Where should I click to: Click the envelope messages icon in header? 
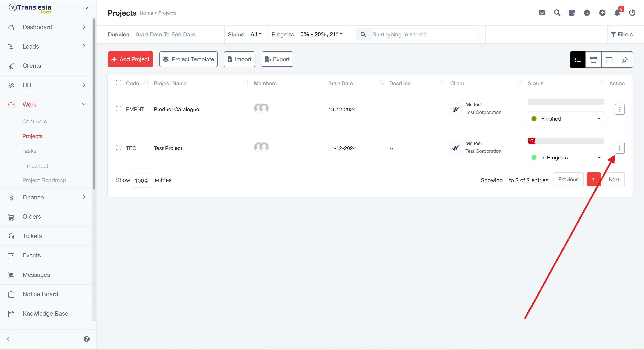pos(542,13)
